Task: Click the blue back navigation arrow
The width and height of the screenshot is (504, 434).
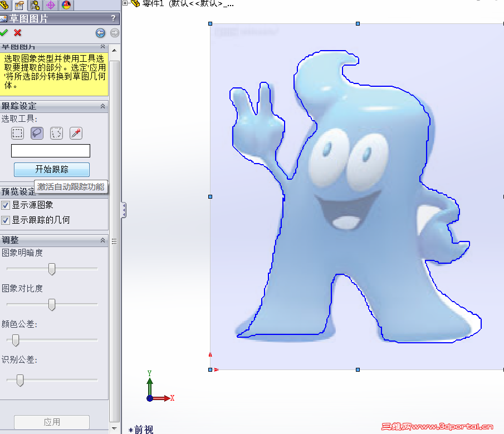Action: (x=100, y=33)
